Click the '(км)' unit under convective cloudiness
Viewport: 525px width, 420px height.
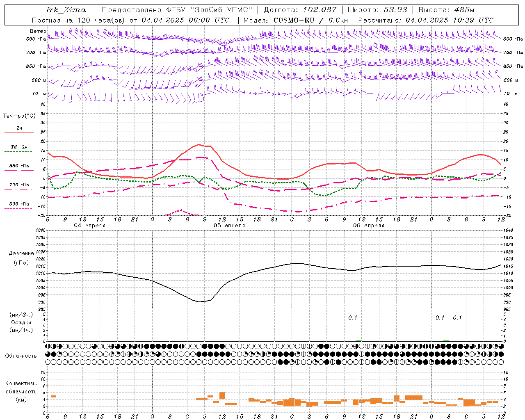tap(21, 399)
